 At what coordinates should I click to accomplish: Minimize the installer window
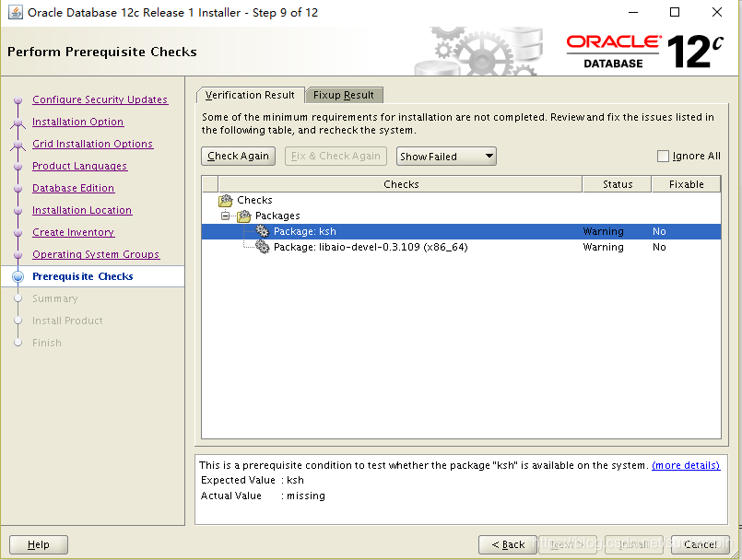click(x=633, y=12)
